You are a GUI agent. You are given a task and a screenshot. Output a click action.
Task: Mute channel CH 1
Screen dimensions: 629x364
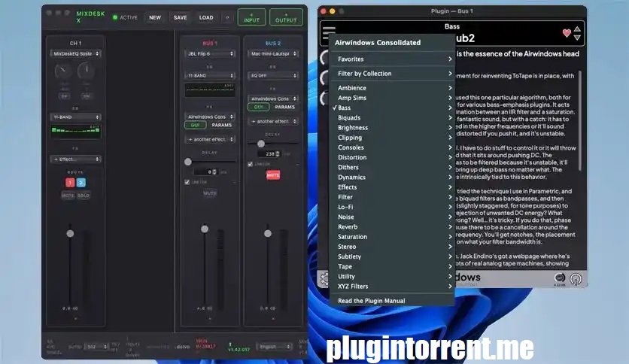click(x=68, y=196)
